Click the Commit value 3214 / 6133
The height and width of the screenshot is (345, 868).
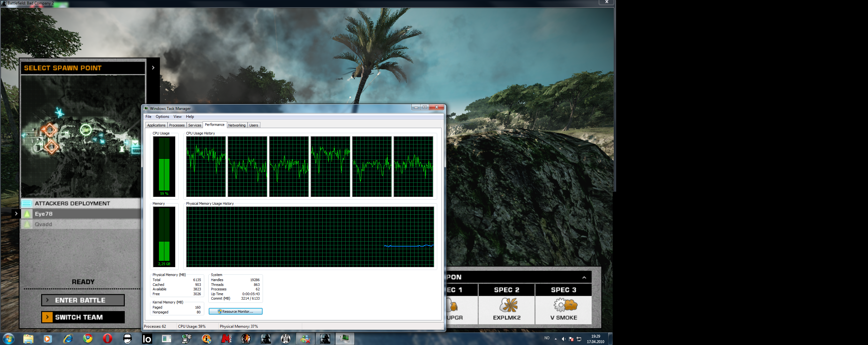[x=251, y=298]
